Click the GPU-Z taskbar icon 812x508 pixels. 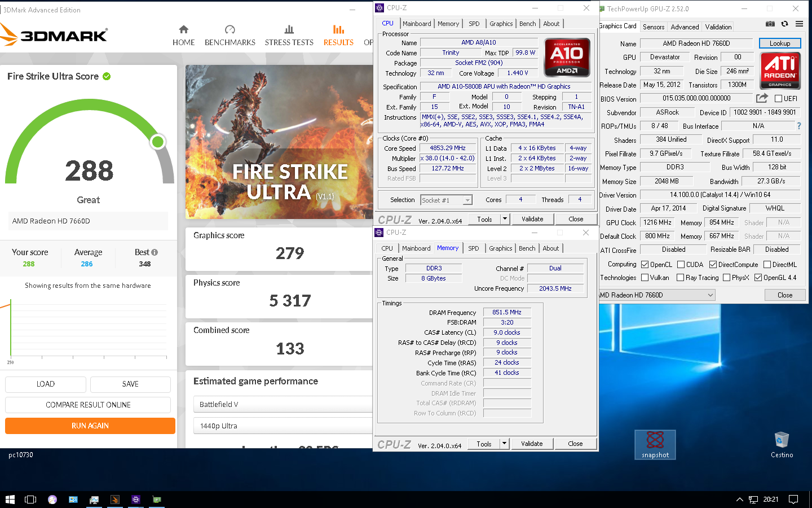click(x=157, y=499)
